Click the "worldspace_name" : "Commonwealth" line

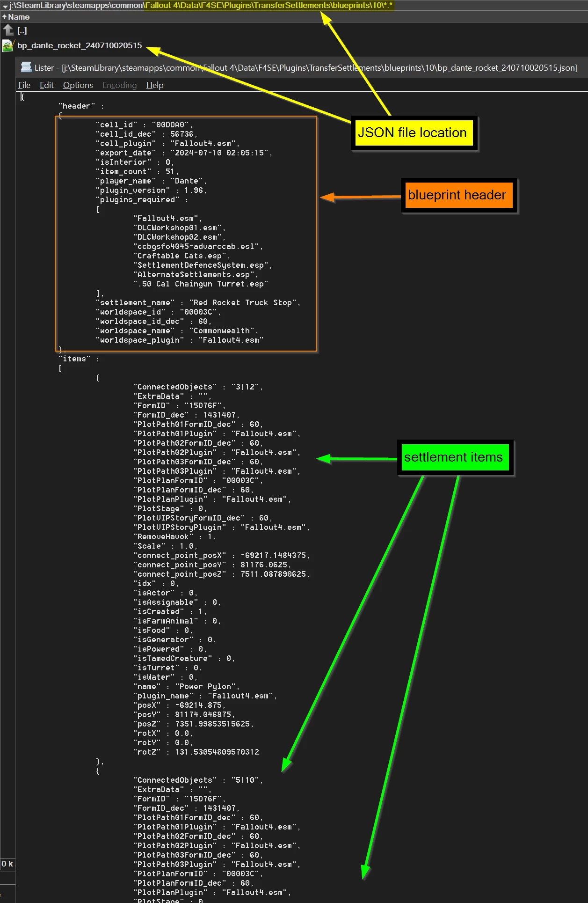[177, 331]
